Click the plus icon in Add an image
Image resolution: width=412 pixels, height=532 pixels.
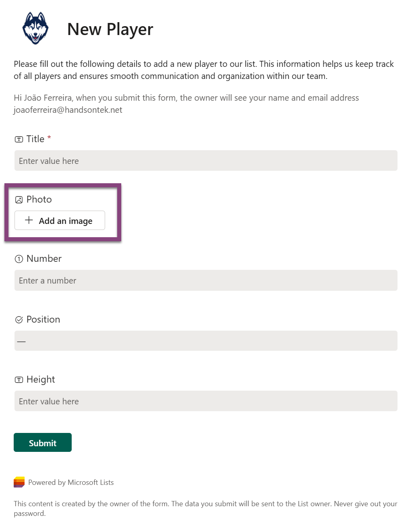tap(29, 220)
